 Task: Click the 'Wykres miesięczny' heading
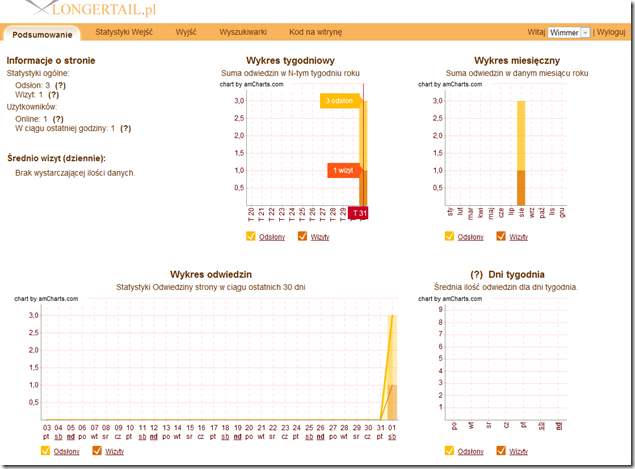(x=517, y=61)
